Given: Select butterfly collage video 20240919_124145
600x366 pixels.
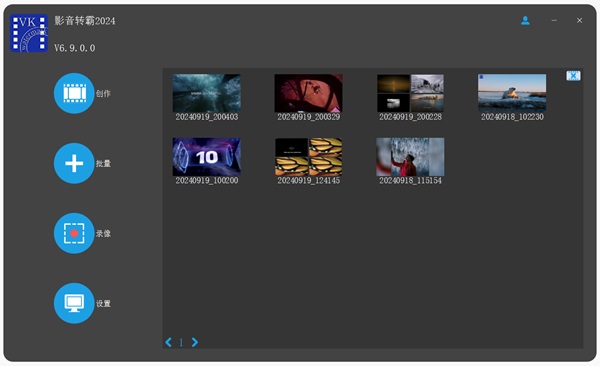Looking at the screenshot, I should pos(308,157).
